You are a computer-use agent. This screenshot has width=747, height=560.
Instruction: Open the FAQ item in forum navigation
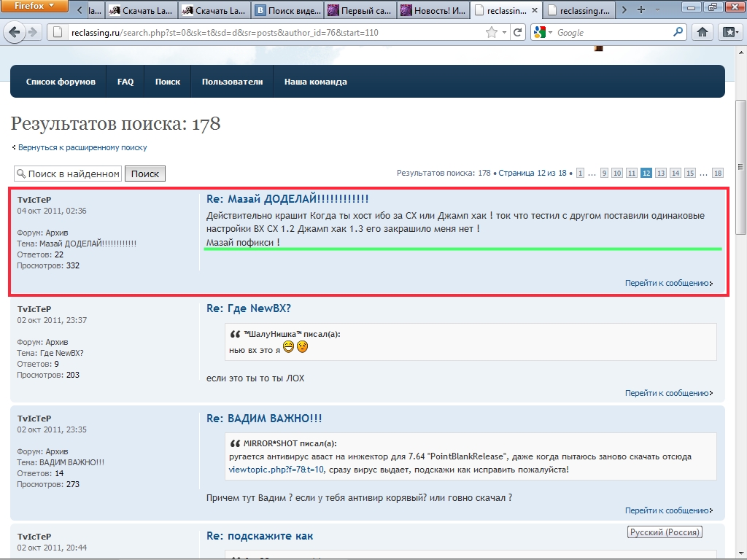click(125, 82)
